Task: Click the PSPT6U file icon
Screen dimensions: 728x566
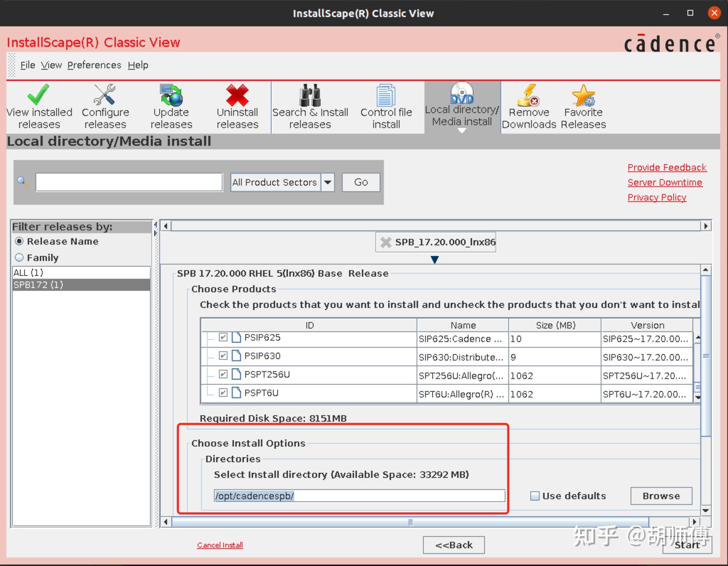Action: [236, 393]
